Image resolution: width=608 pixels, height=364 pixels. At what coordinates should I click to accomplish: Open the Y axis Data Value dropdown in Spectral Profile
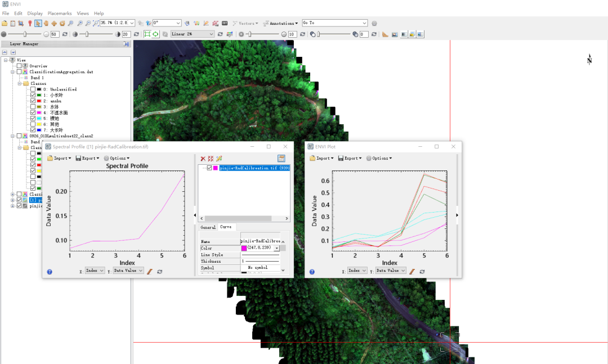click(128, 271)
